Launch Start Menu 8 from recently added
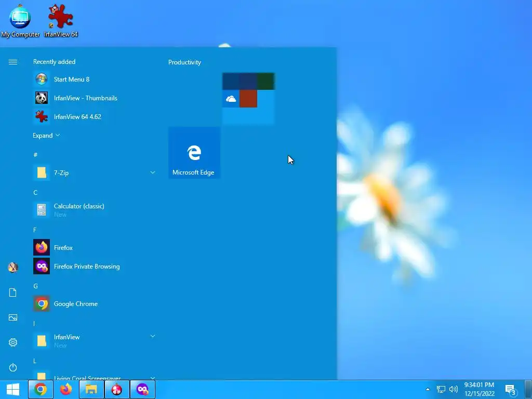The height and width of the screenshot is (399, 532). click(94, 79)
